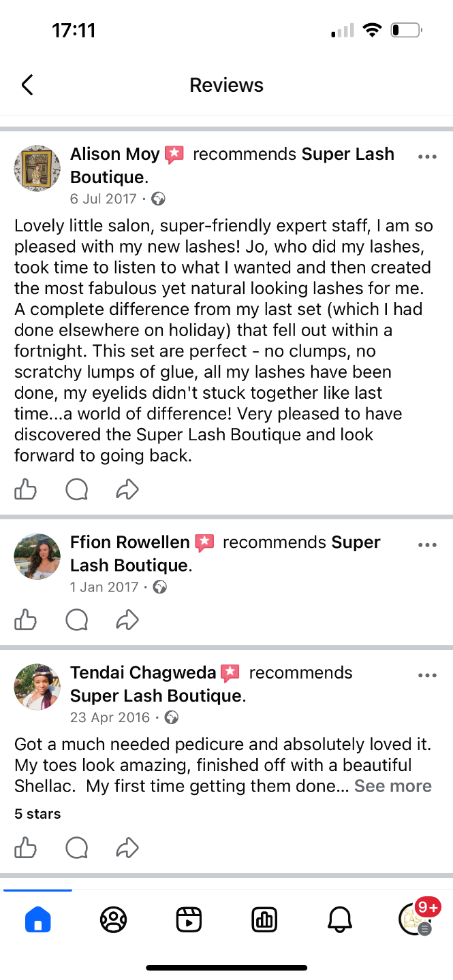
Task: Like Alison Moy's review
Action: (x=25, y=489)
